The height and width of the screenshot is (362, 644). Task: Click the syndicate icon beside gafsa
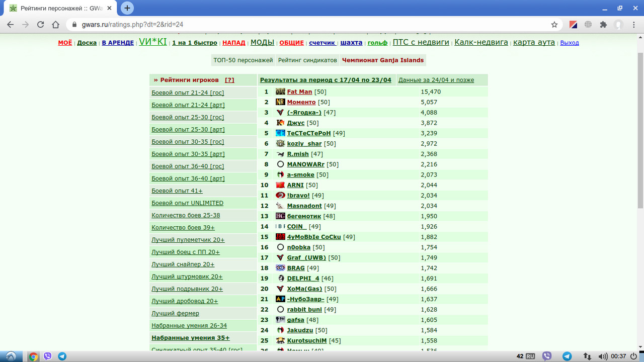[x=280, y=320]
